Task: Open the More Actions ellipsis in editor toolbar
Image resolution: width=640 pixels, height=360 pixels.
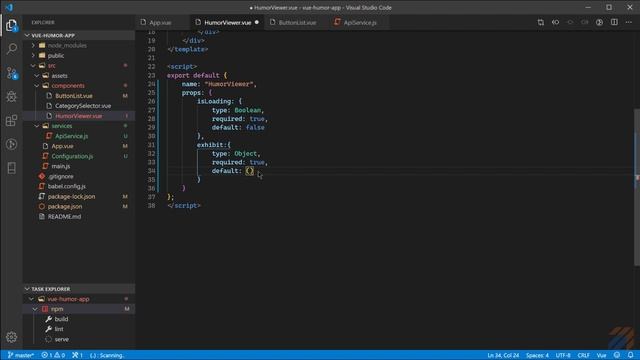Action: (x=629, y=22)
